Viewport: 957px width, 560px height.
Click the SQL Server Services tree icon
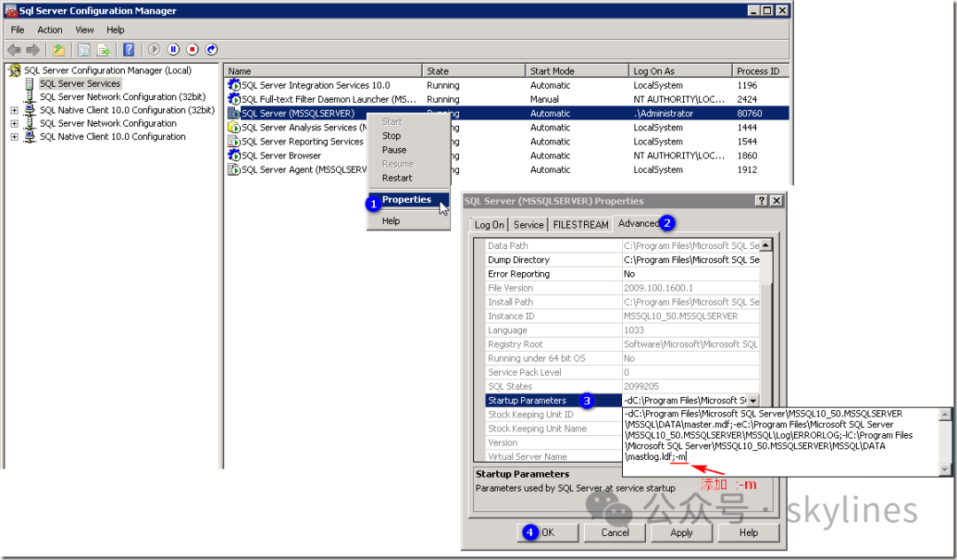click(29, 83)
